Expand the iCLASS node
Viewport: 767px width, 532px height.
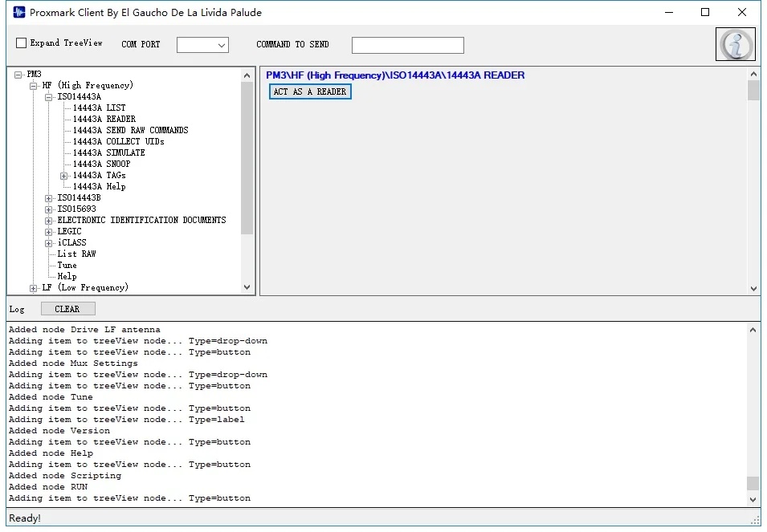[x=48, y=243]
